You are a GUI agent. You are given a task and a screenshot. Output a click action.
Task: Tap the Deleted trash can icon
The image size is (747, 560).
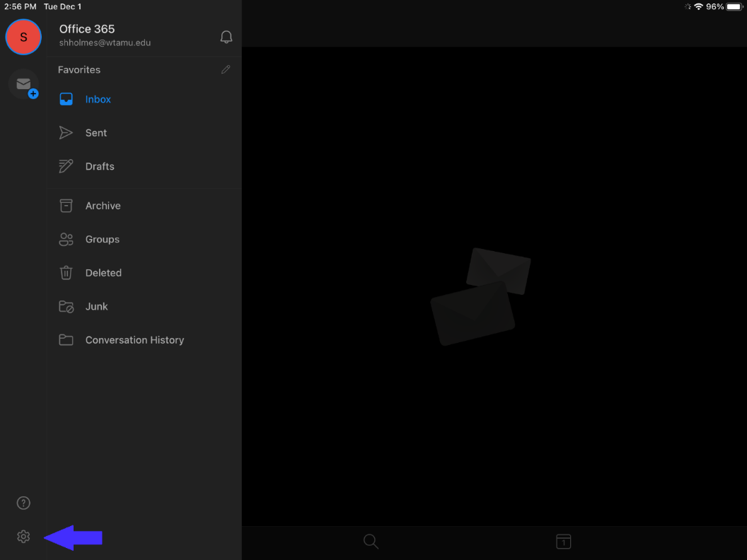(x=66, y=273)
